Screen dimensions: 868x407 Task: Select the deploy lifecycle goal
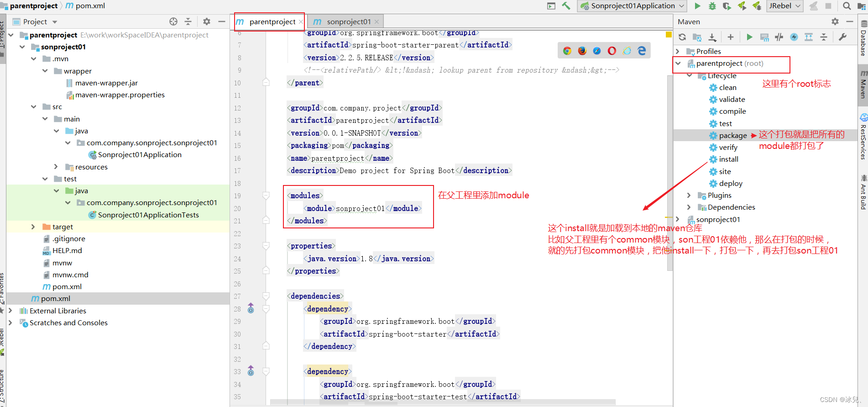(x=731, y=184)
